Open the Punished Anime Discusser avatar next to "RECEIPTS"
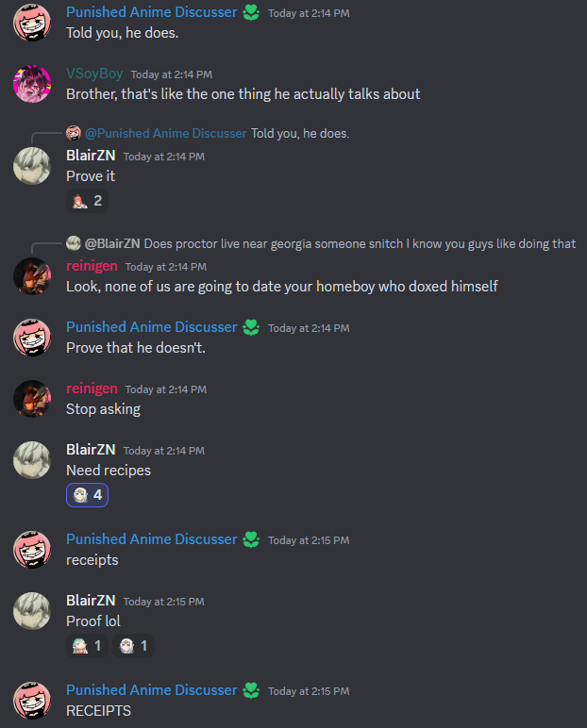The image size is (587, 728). click(32, 700)
